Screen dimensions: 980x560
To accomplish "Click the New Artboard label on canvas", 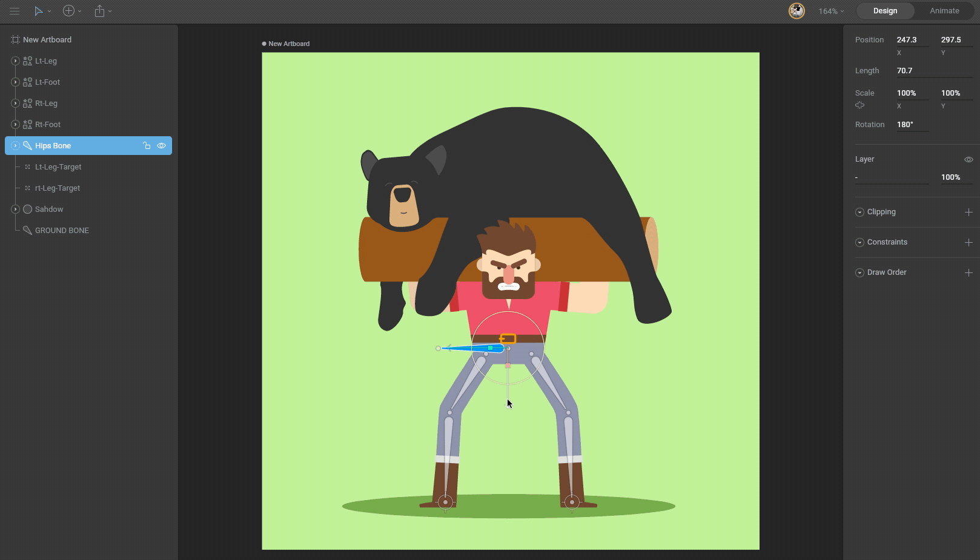I will (289, 44).
